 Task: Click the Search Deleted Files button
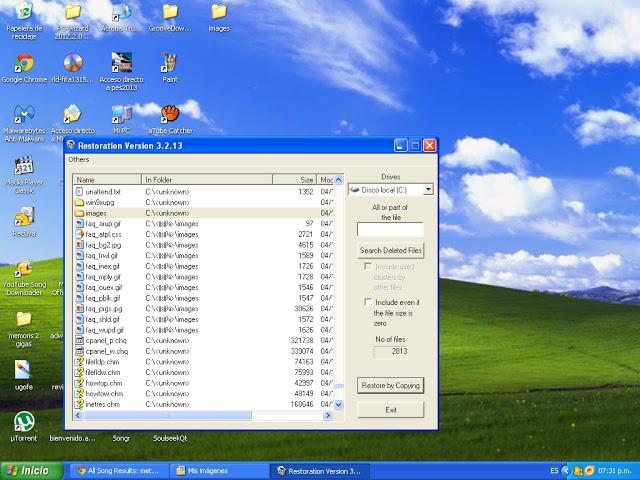(x=390, y=249)
